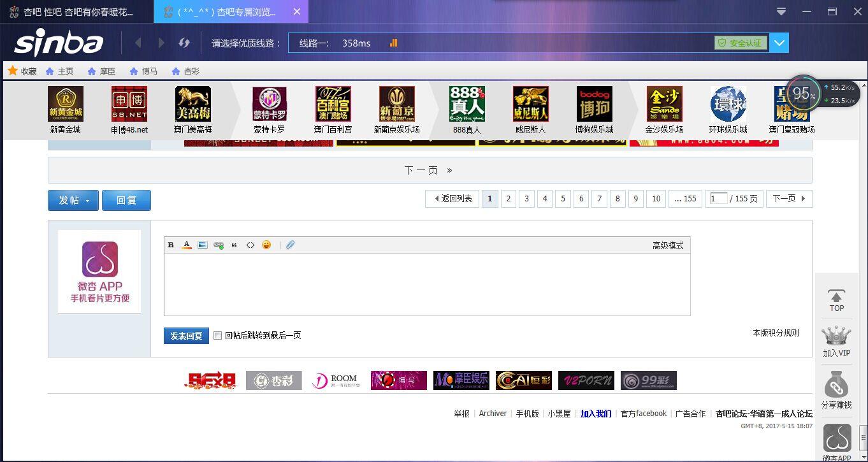Open the 本版积分规则 link
The width and height of the screenshot is (868, 462).
(776, 333)
